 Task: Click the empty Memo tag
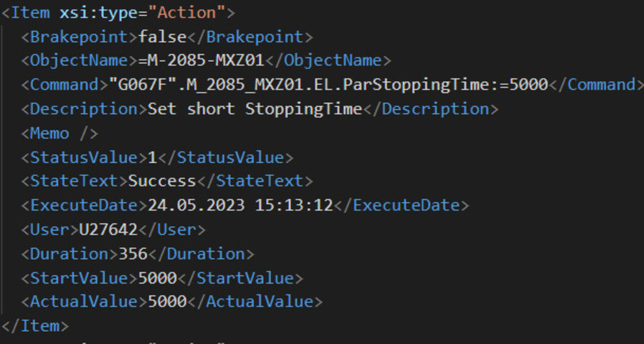tap(60, 133)
